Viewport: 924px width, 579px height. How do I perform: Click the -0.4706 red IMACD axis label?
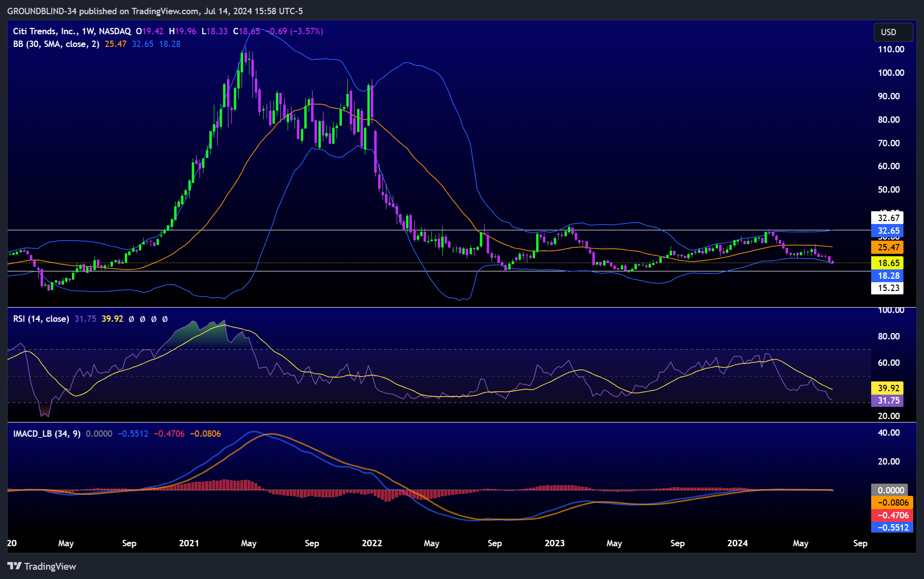coord(893,515)
